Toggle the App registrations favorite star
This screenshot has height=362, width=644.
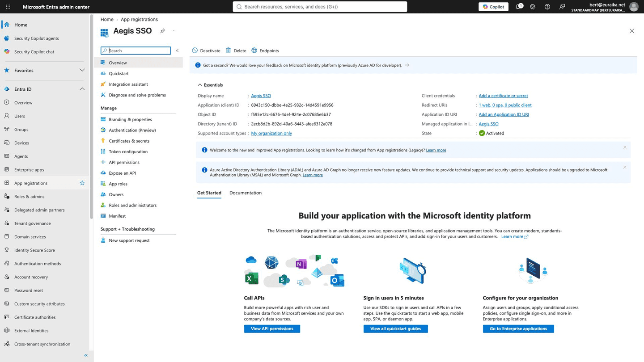(82, 183)
